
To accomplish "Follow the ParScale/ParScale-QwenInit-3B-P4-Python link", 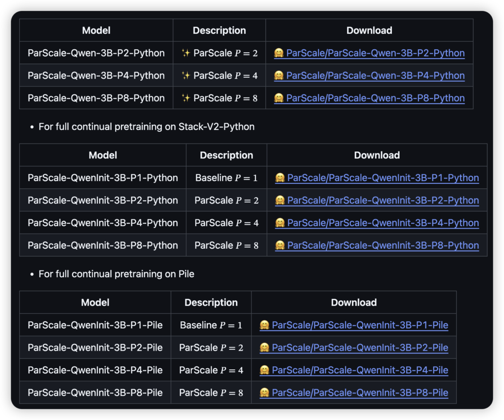I will point(377,223).
